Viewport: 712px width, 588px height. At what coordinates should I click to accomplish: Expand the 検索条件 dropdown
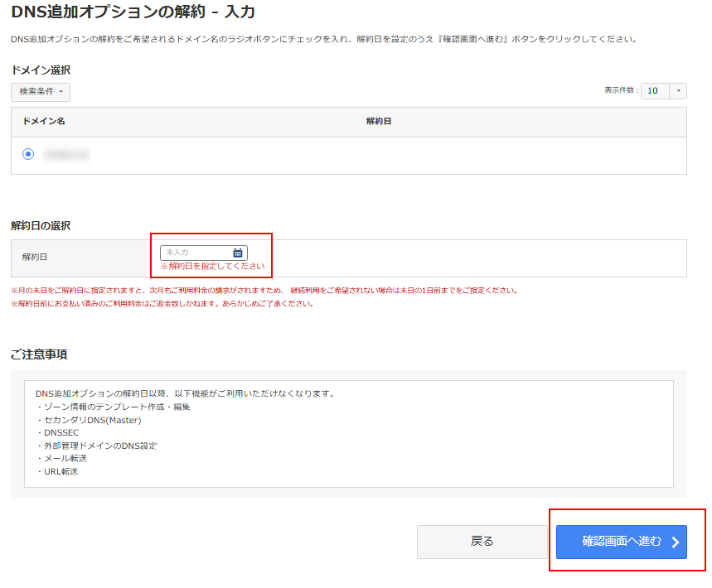point(41,91)
